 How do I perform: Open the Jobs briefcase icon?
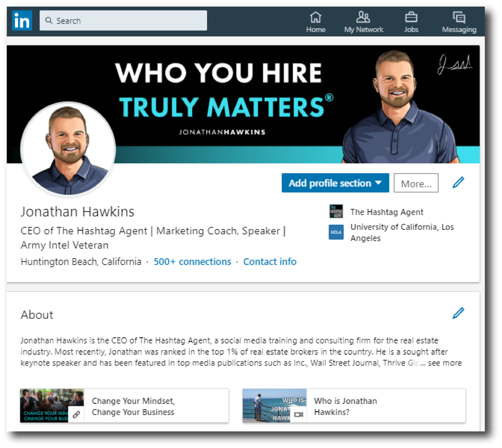[x=411, y=17]
